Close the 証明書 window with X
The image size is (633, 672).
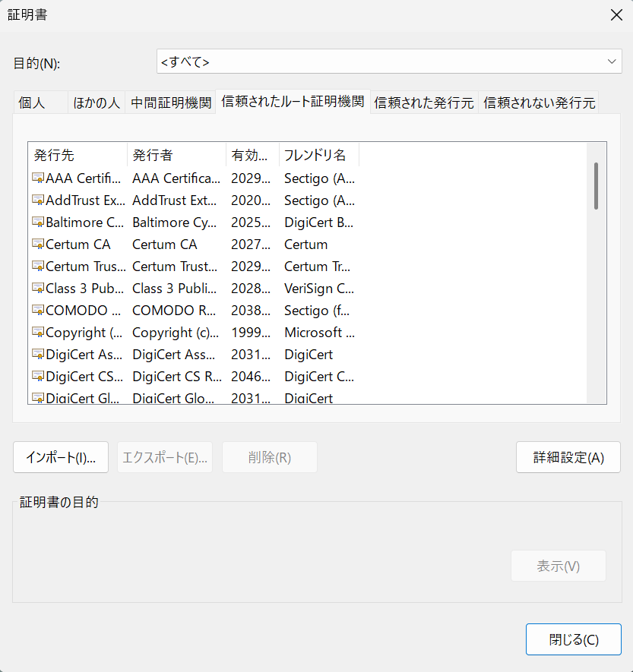pyautogui.click(x=616, y=15)
